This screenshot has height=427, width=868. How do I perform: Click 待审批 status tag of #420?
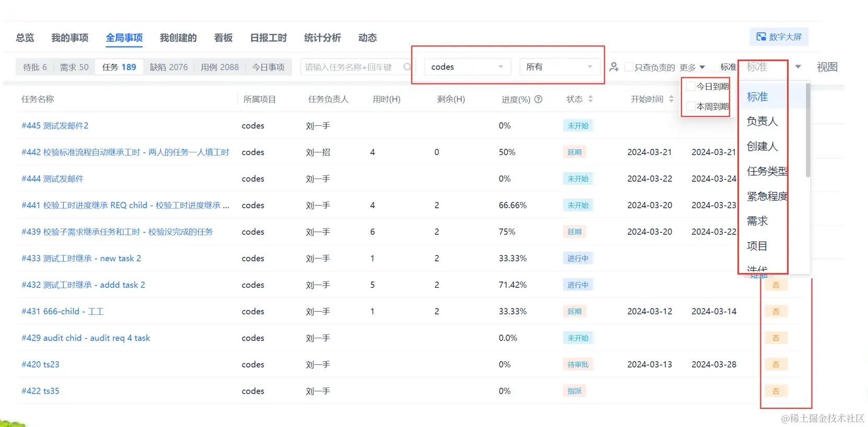click(x=578, y=364)
